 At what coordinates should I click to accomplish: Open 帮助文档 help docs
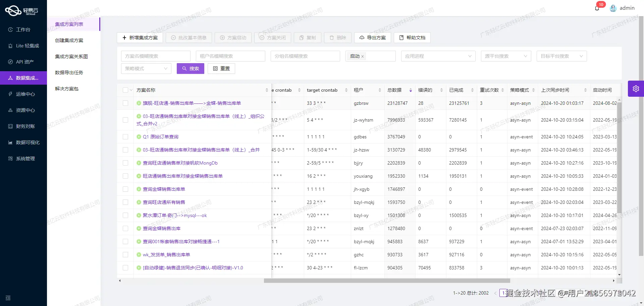click(412, 38)
